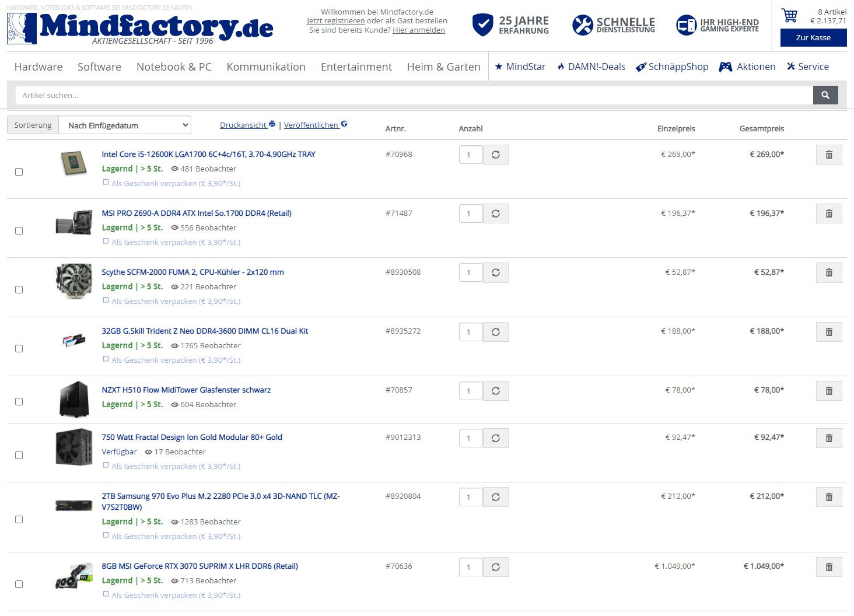Image resolution: width=854 pixels, height=616 pixels.
Task: Check the Fractal Design Ion Gold checkbox
Action: coord(19,455)
